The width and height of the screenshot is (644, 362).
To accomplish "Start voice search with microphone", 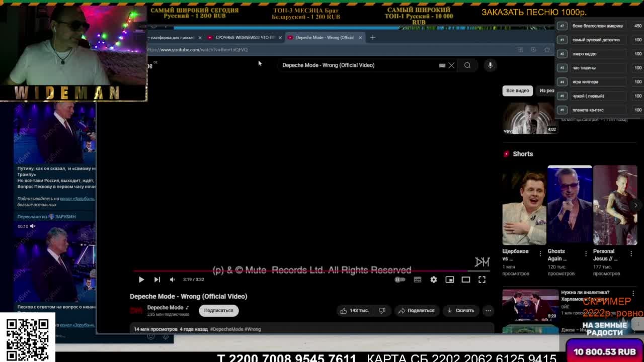I will coord(490,65).
